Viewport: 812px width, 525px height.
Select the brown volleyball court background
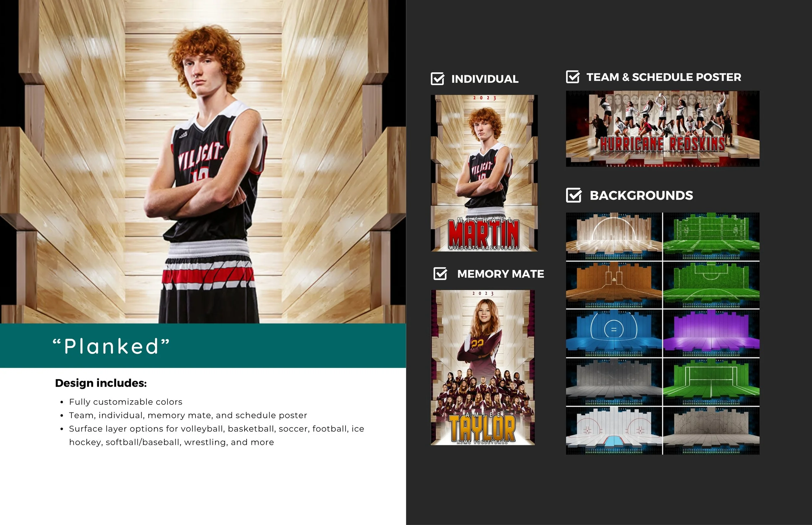click(x=614, y=285)
